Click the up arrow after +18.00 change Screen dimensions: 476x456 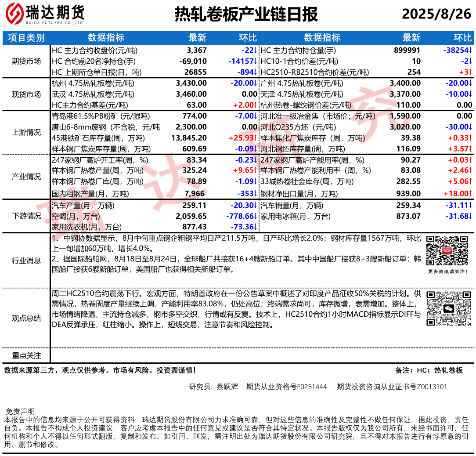[x=470, y=193]
